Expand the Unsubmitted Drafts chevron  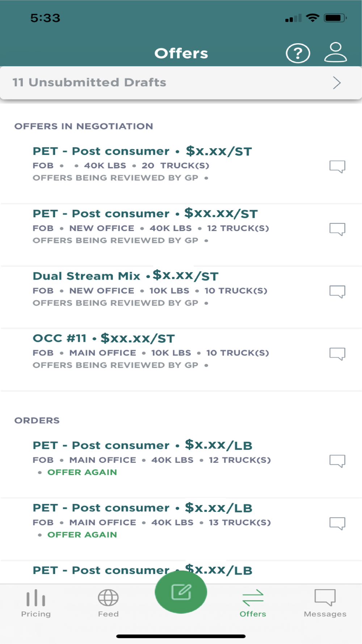(x=337, y=83)
